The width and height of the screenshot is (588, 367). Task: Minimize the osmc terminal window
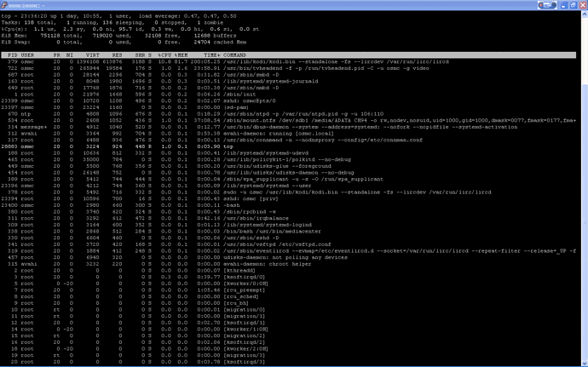click(x=563, y=5)
